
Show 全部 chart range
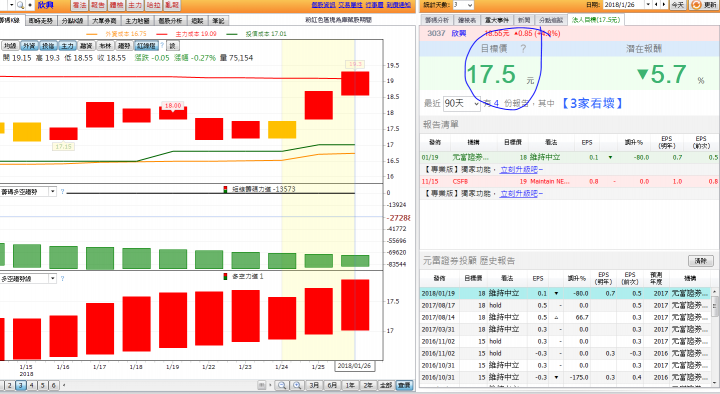(386, 385)
